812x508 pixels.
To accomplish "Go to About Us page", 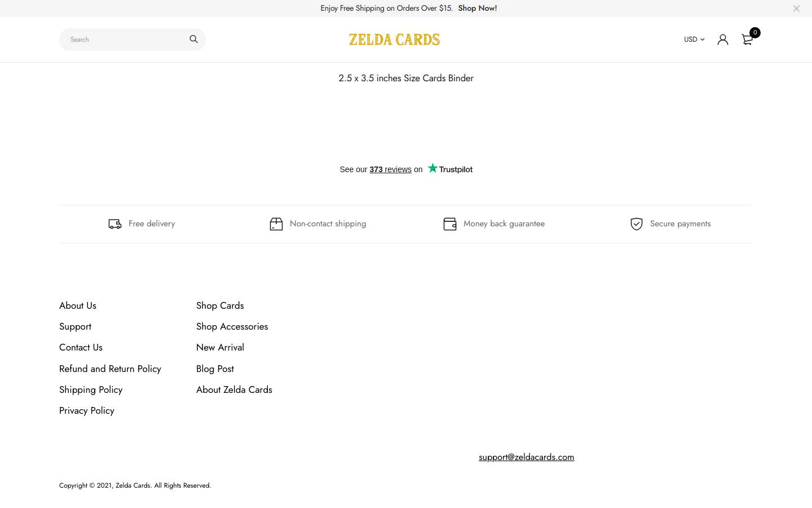I will (78, 305).
